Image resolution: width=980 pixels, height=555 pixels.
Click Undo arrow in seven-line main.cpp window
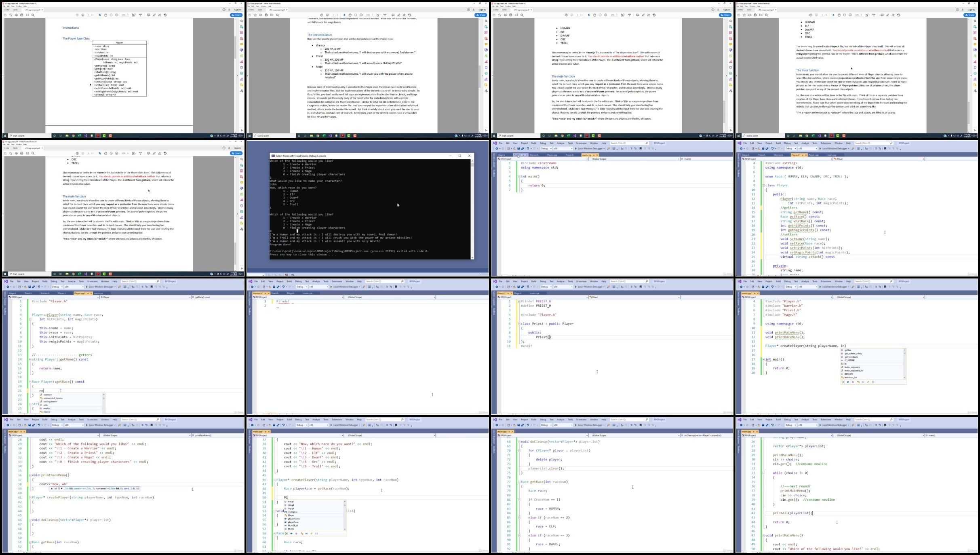(528, 148)
